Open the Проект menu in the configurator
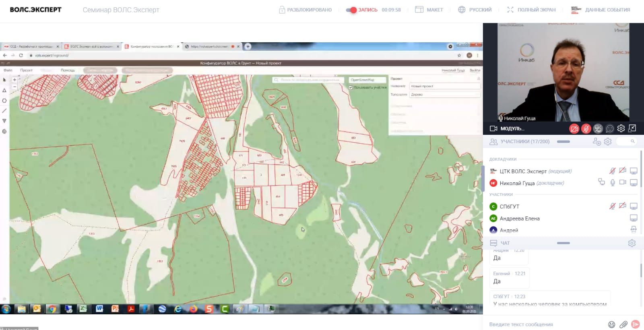This screenshot has width=644, height=330. 26,70
